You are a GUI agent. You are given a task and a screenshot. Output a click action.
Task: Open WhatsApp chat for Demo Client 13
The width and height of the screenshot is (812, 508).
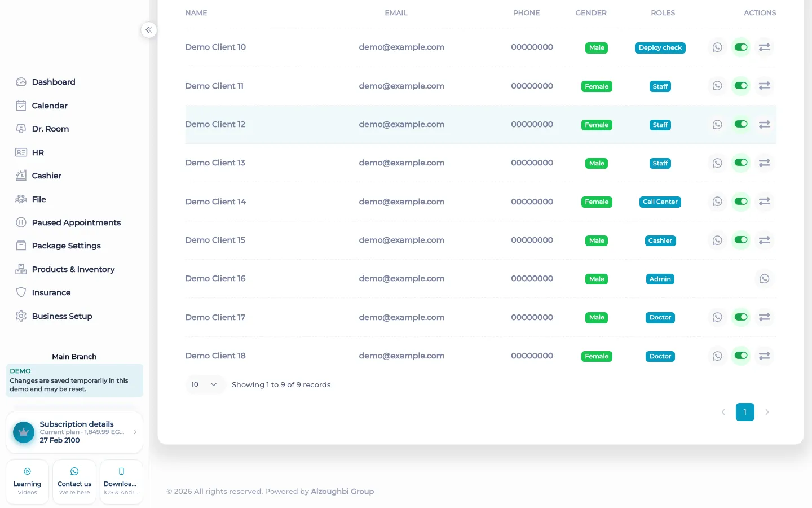pos(717,163)
